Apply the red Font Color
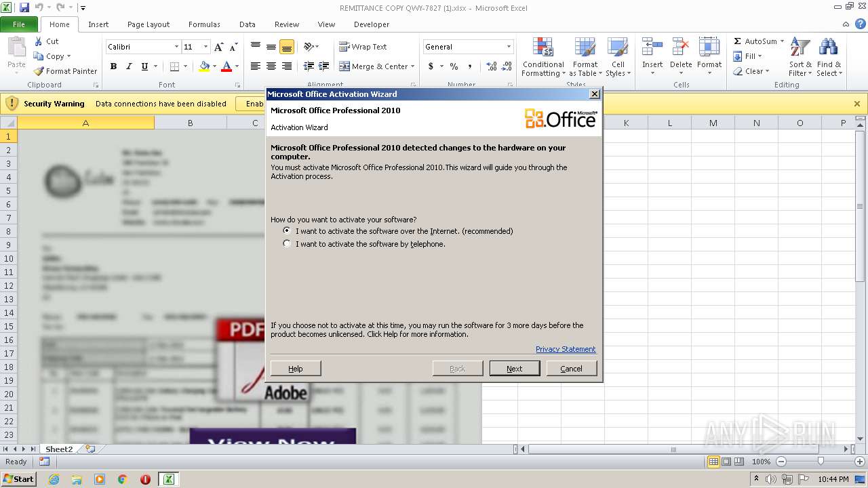Viewport: 868px width, 488px height. click(226, 66)
